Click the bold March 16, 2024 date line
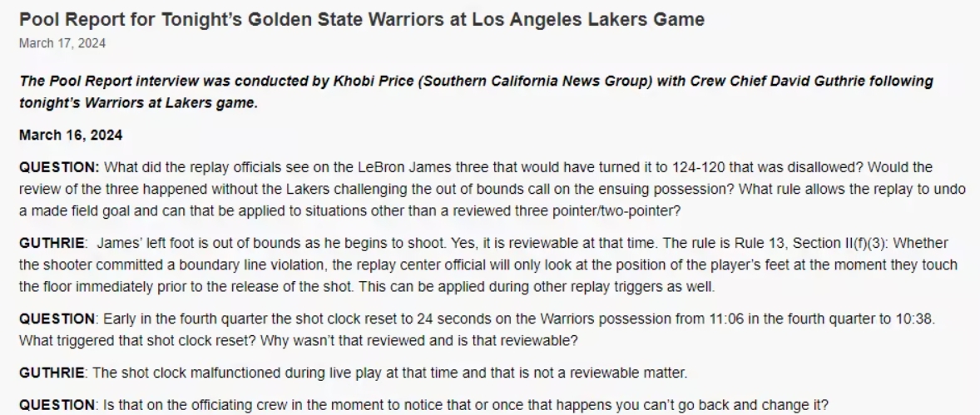The height and width of the screenshot is (415, 980). [71, 135]
